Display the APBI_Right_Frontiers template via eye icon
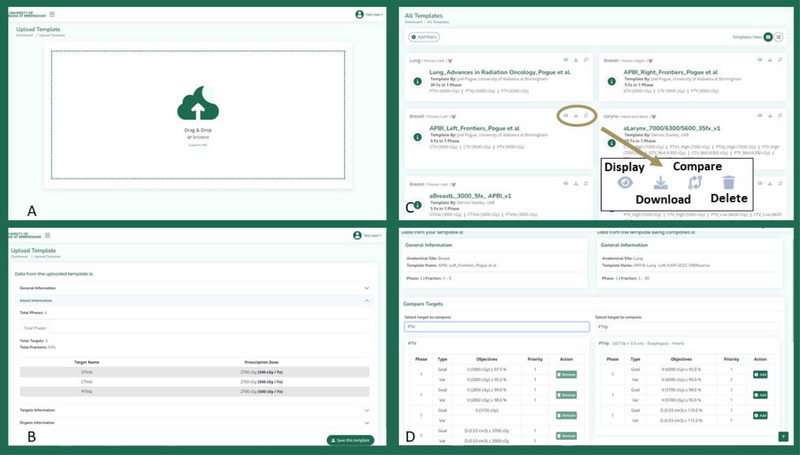The image size is (800, 455). click(760, 60)
